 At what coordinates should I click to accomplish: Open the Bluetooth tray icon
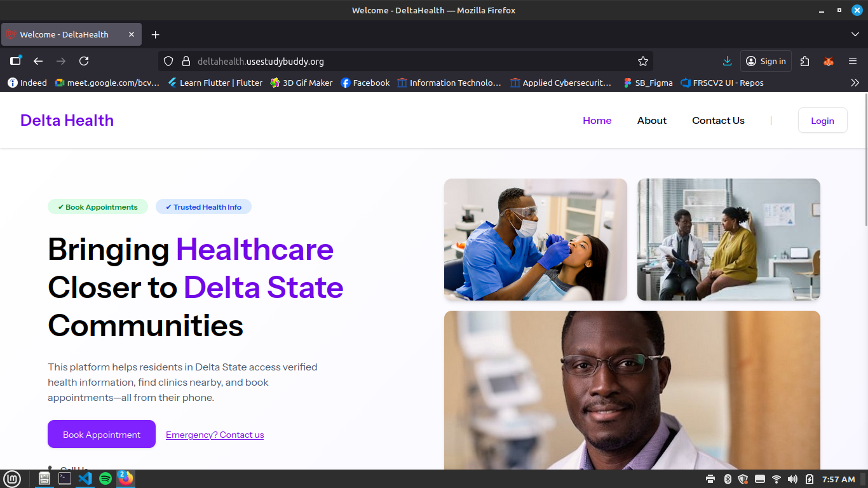click(728, 479)
